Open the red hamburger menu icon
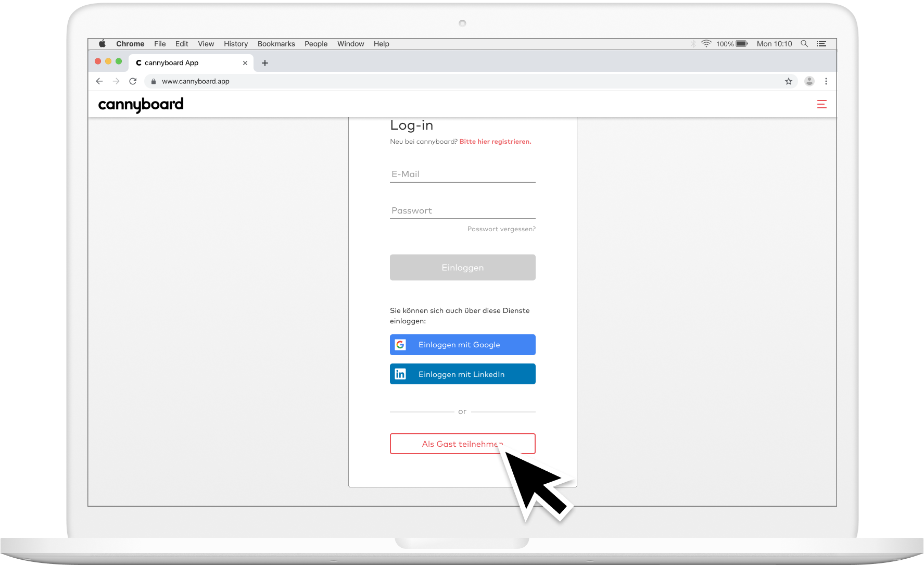Image resolution: width=924 pixels, height=565 pixels. [x=822, y=104]
